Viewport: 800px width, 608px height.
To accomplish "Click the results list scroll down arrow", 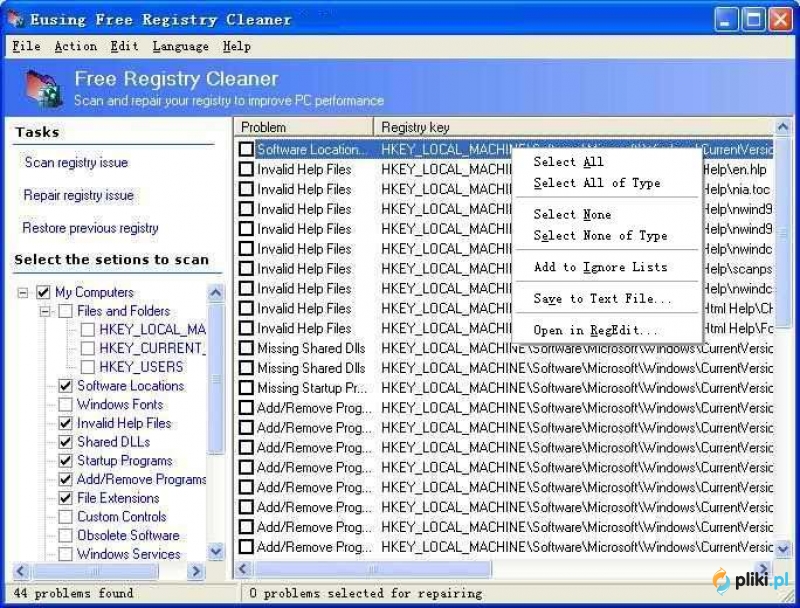I will [783, 549].
